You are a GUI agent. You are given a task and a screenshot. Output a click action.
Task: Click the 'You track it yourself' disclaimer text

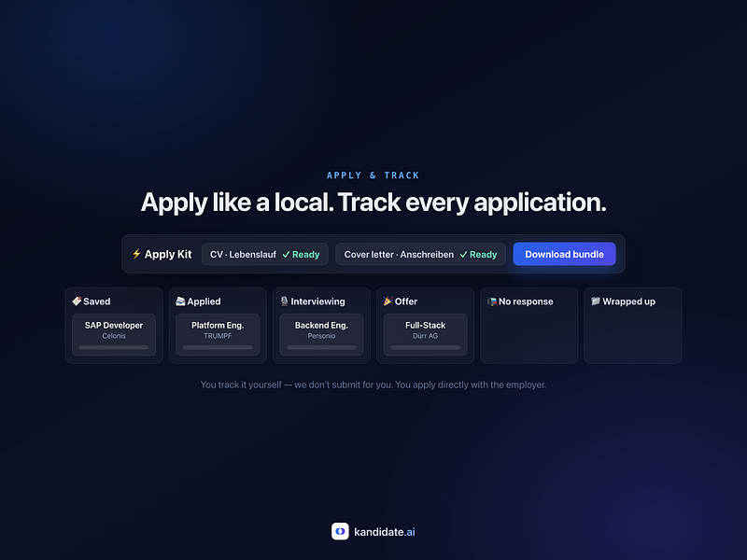point(373,385)
